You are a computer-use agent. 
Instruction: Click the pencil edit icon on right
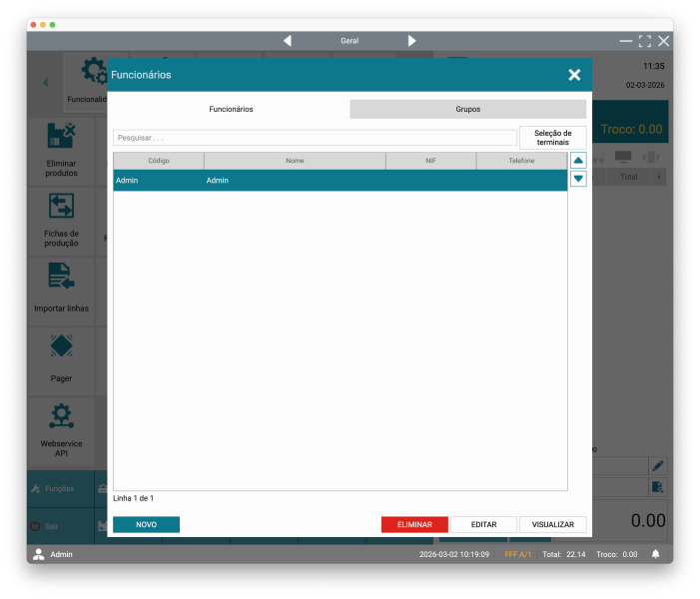point(657,466)
